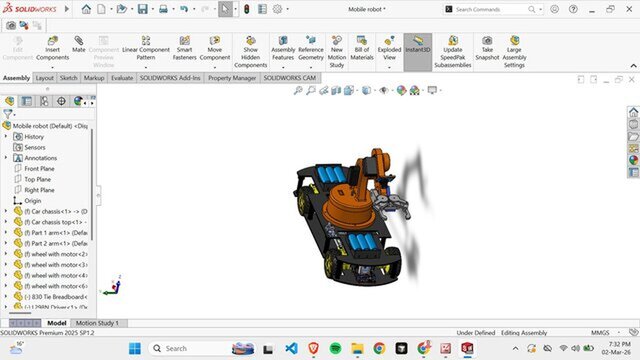Open the PropertyManager tab icon
640x360 pixels.
tap(27, 101)
